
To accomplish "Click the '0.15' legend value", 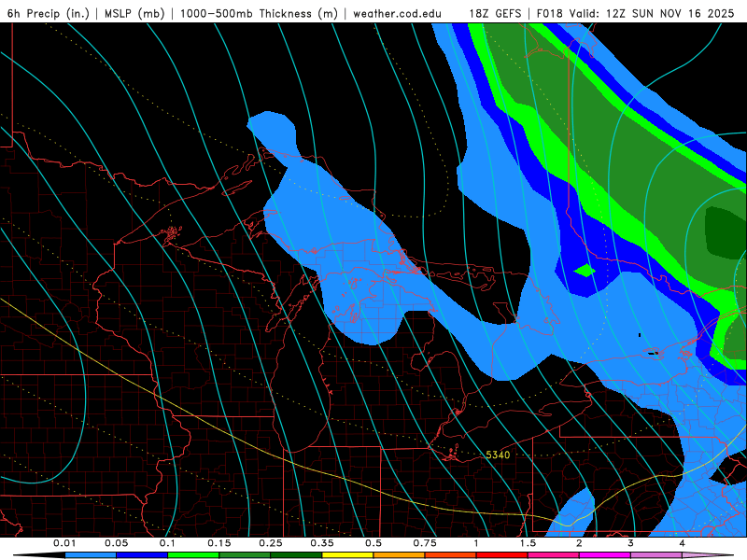I will coord(219,543).
